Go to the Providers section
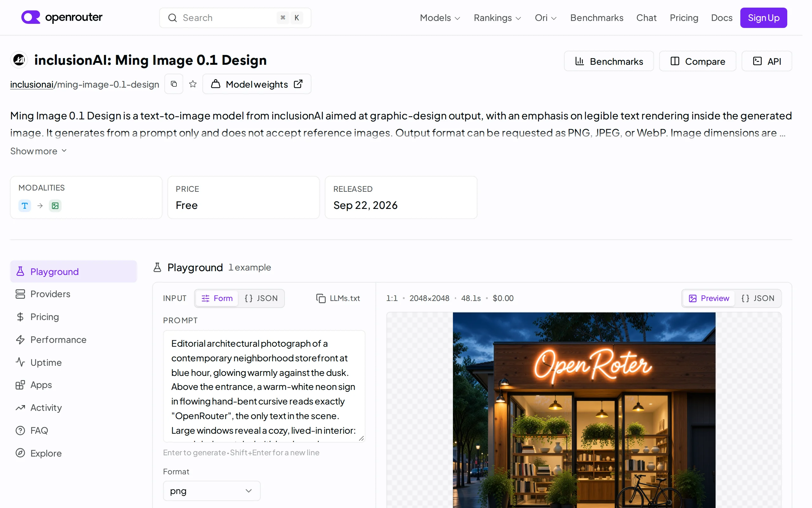The image size is (812, 508). (x=74, y=294)
